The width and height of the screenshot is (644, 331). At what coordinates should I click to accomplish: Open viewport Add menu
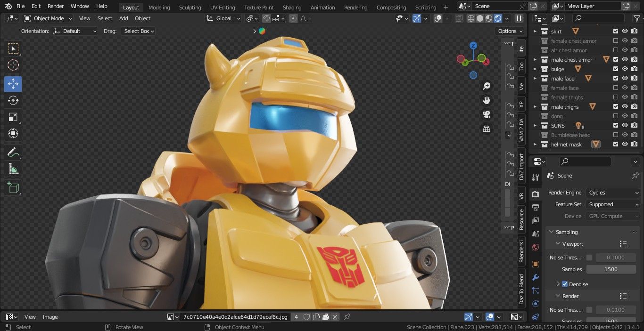coord(124,18)
